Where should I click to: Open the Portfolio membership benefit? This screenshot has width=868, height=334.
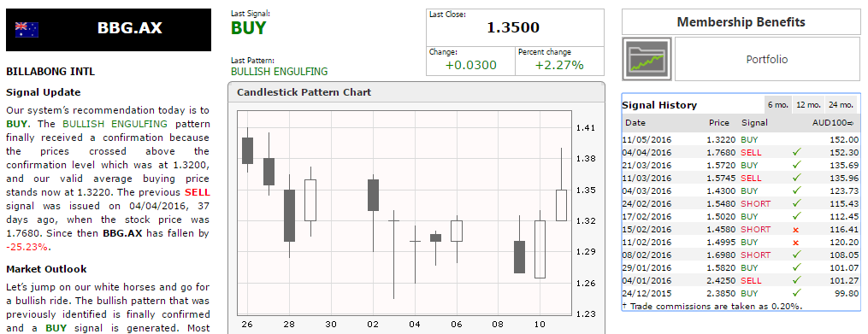pos(767,59)
